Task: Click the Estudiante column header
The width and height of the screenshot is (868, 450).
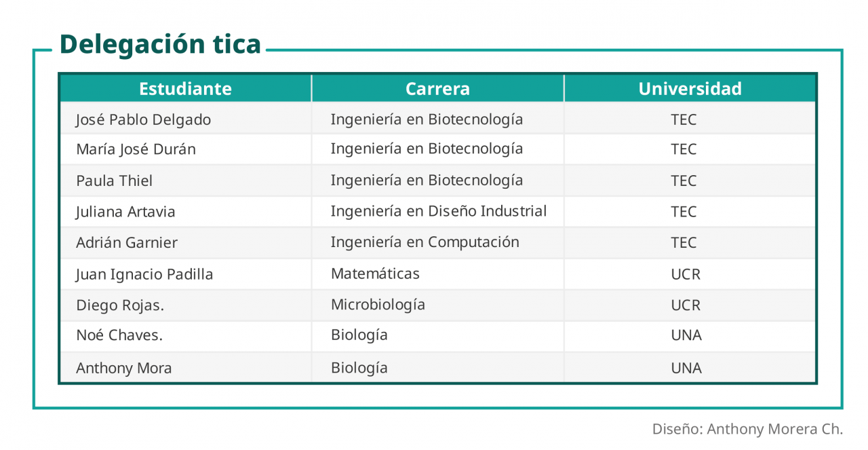Action: click(185, 89)
